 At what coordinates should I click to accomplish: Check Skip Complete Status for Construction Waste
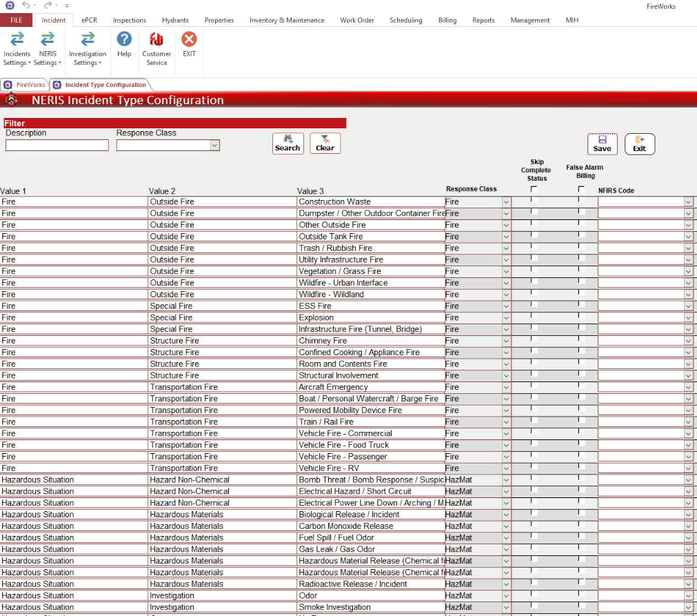(x=534, y=201)
